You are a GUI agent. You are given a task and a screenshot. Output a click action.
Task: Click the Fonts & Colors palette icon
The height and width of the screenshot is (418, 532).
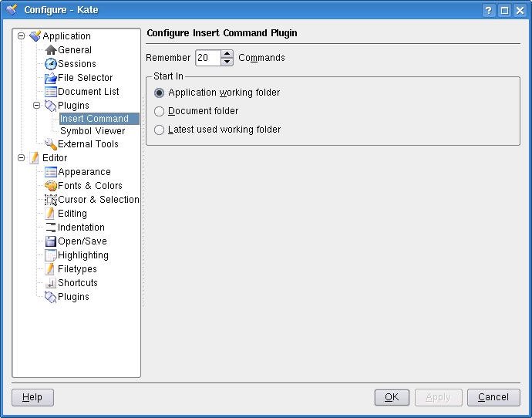click(x=51, y=186)
